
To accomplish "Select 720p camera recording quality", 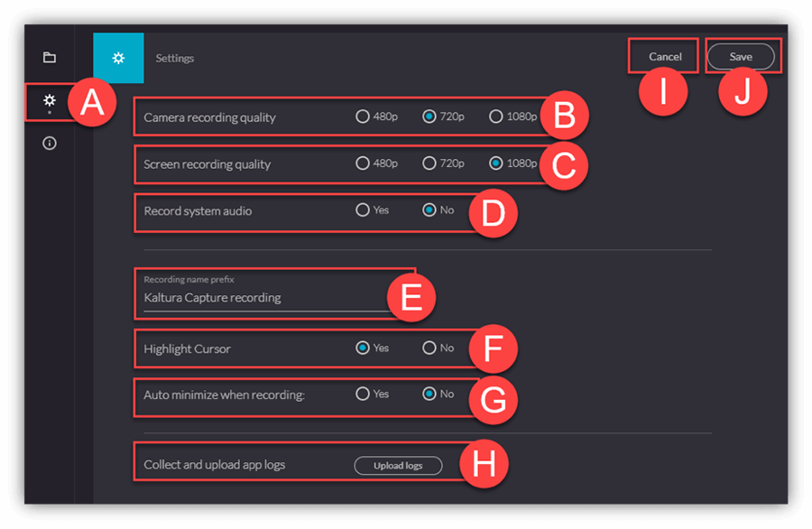I will point(429,116).
